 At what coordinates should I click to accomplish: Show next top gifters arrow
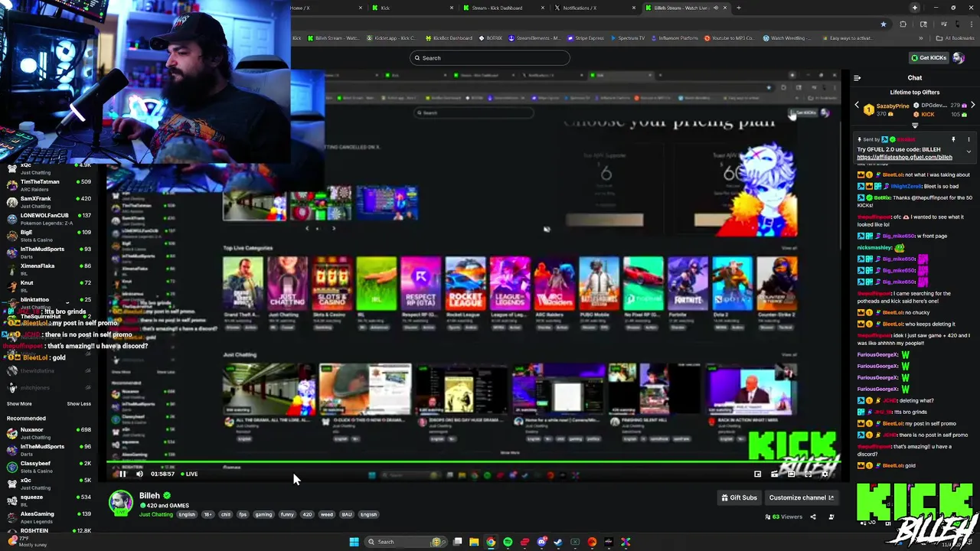[972, 105]
